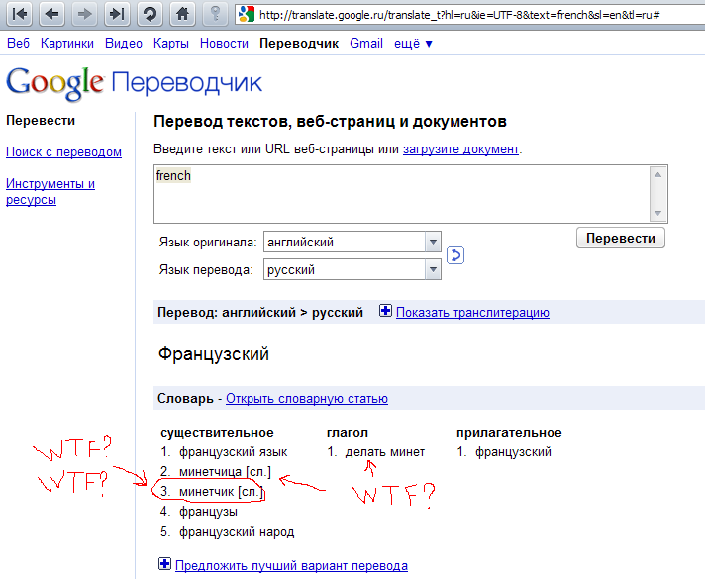
Task: Click the text area scrollbar down arrow
Action: pos(657,213)
